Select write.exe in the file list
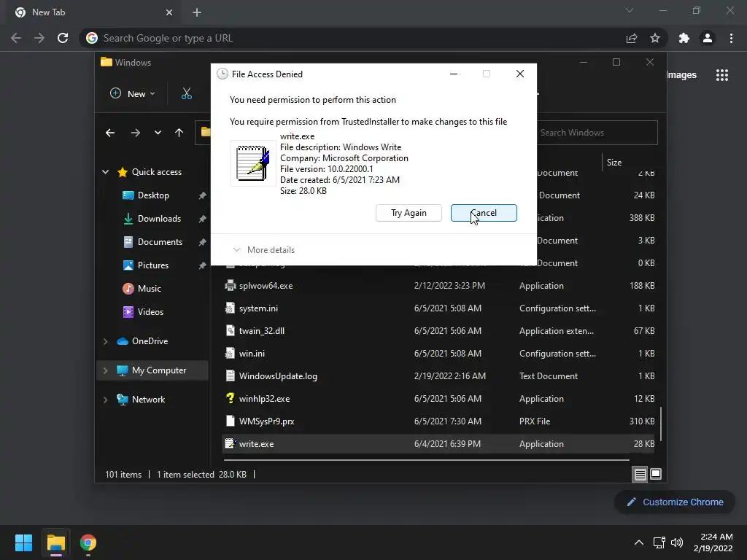The image size is (747, 560). [438, 444]
